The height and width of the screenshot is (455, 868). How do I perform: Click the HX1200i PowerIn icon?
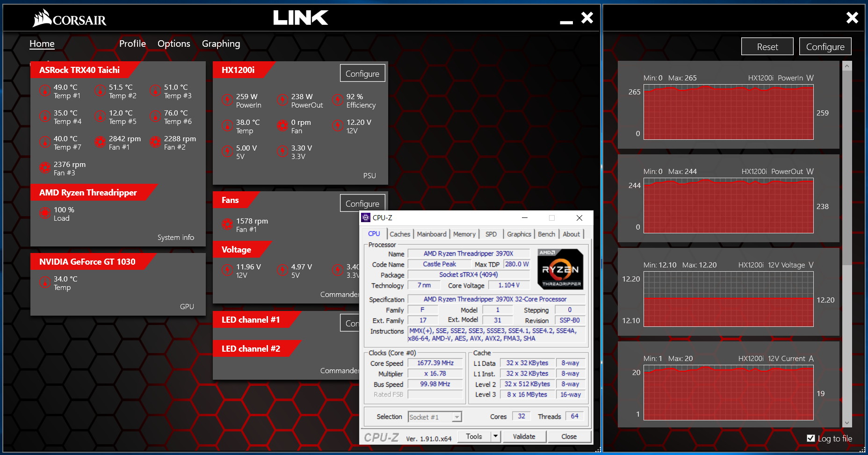(x=227, y=100)
